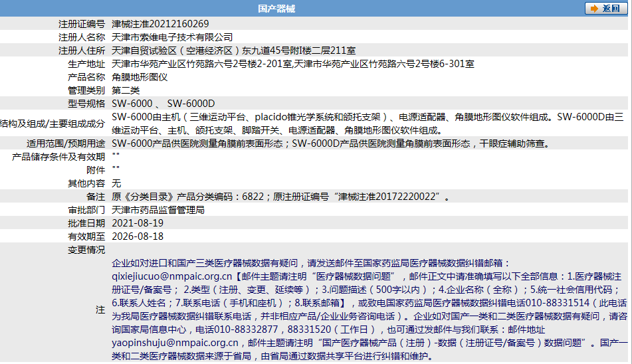Click the 附件 label

click(96, 170)
